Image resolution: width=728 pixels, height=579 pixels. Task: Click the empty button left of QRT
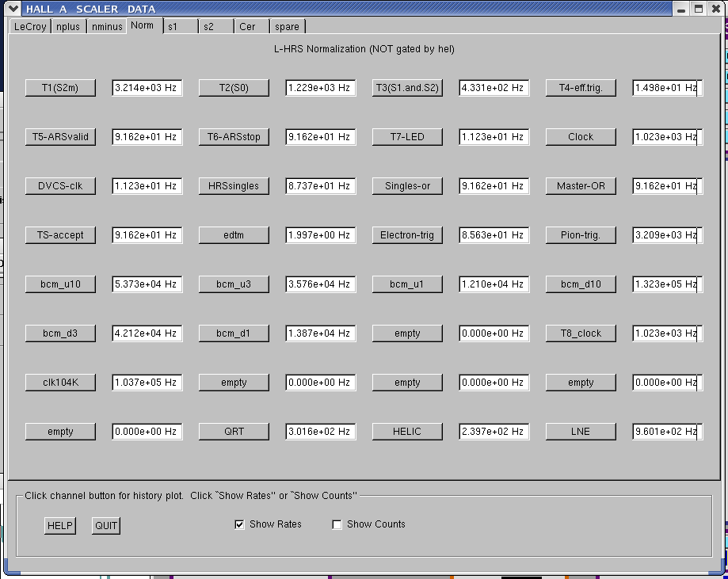60,432
